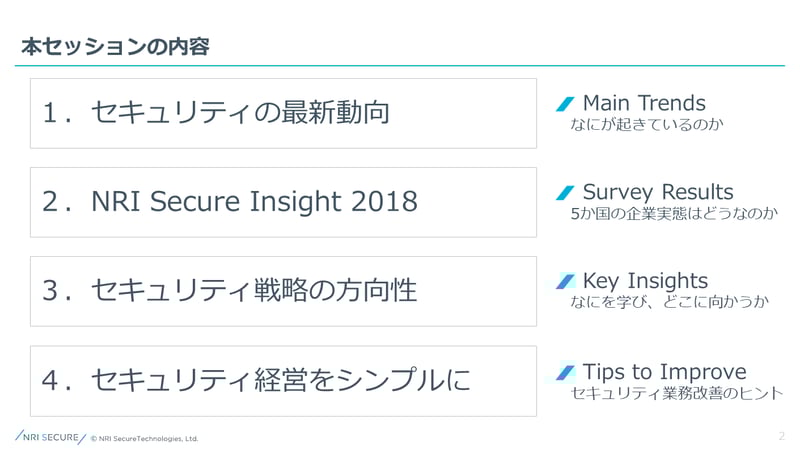The width and height of the screenshot is (800, 450).
Task: Click the subtitle セキュリティ業務改善のヒント
Action: pos(677,393)
